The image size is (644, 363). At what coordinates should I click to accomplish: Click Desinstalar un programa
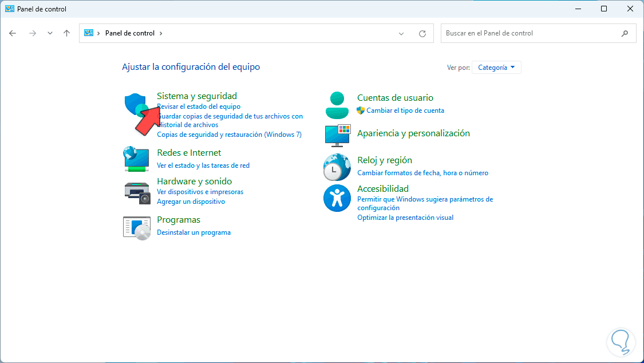194,232
